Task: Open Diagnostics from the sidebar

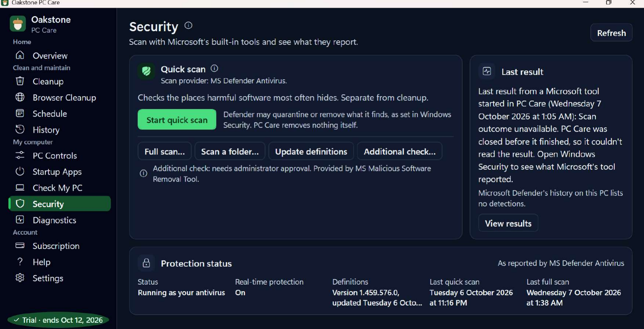Action: 59,220
